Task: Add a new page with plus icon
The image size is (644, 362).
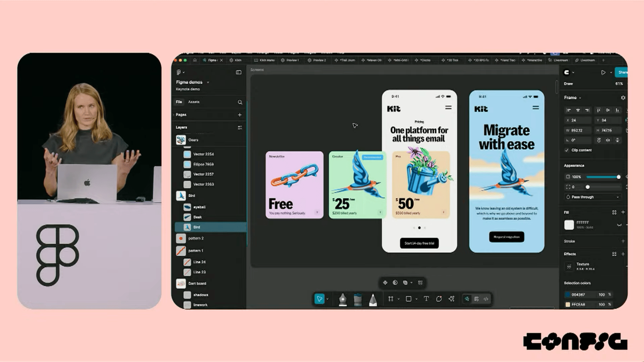Action: tap(239, 115)
